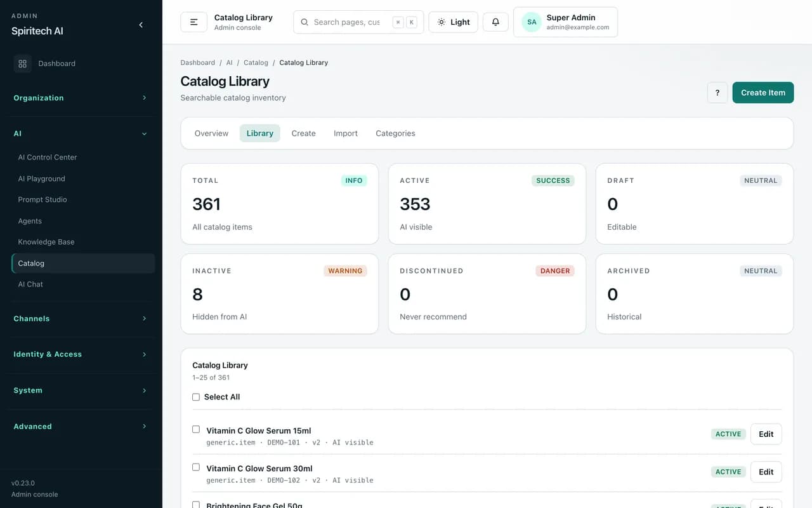The width and height of the screenshot is (812, 508).
Task: Open the Draft stat card
Action: [x=695, y=204]
